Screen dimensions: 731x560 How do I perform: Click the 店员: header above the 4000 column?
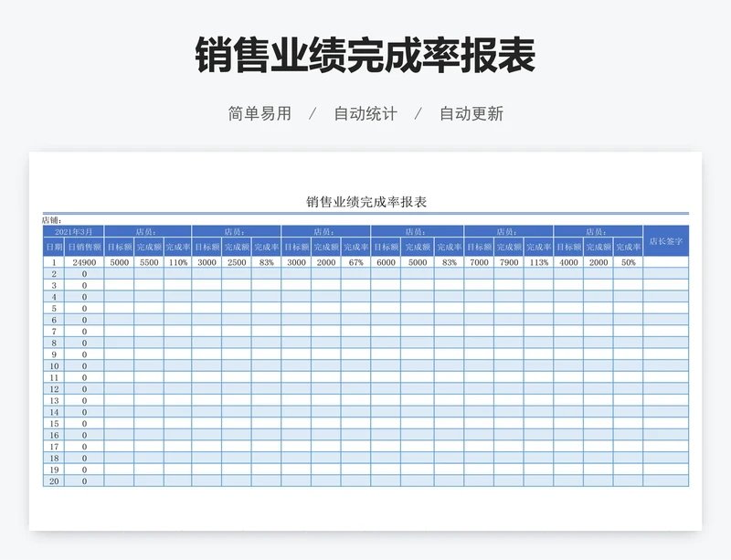(x=599, y=231)
